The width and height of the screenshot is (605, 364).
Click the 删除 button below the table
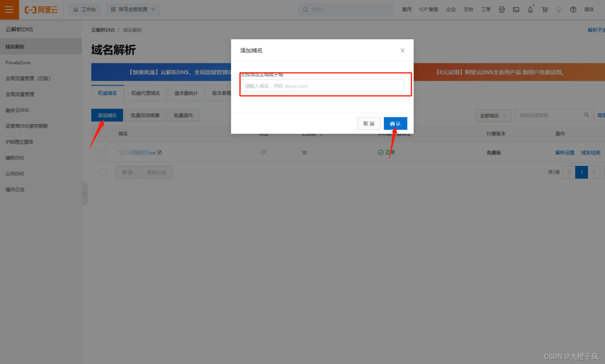pyautogui.click(x=128, y=173)
